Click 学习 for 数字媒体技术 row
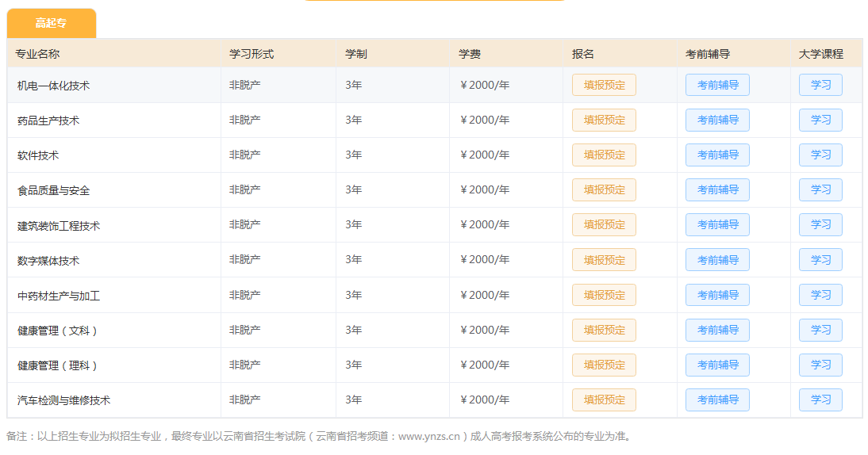Viewport: 868px width, 455px height. (820, 260)
